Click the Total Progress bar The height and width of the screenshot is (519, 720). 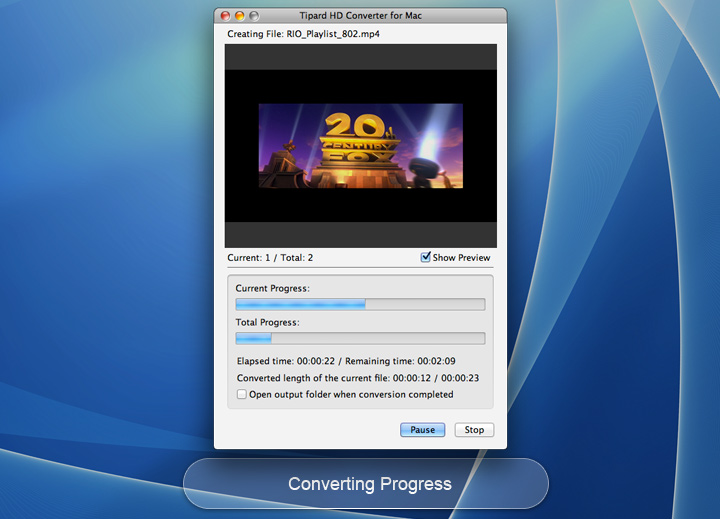point(360,338)
